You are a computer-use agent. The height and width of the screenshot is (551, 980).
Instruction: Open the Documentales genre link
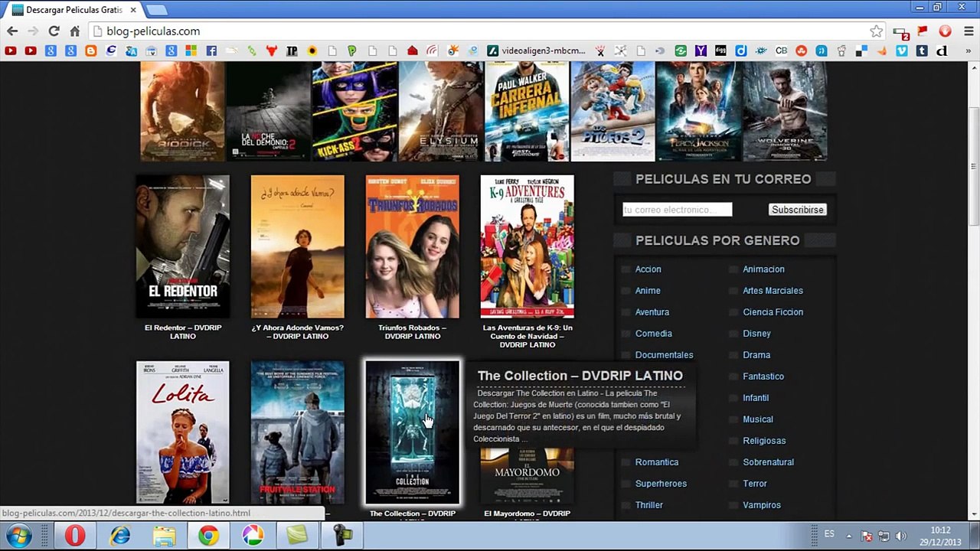click(x=664, y=355)
